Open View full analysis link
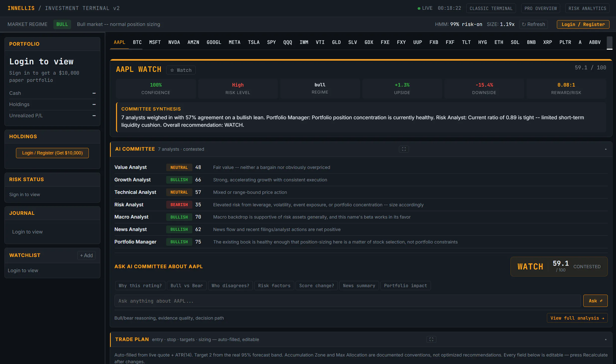This screenshot has width=616, height=364. click(577, 318)
